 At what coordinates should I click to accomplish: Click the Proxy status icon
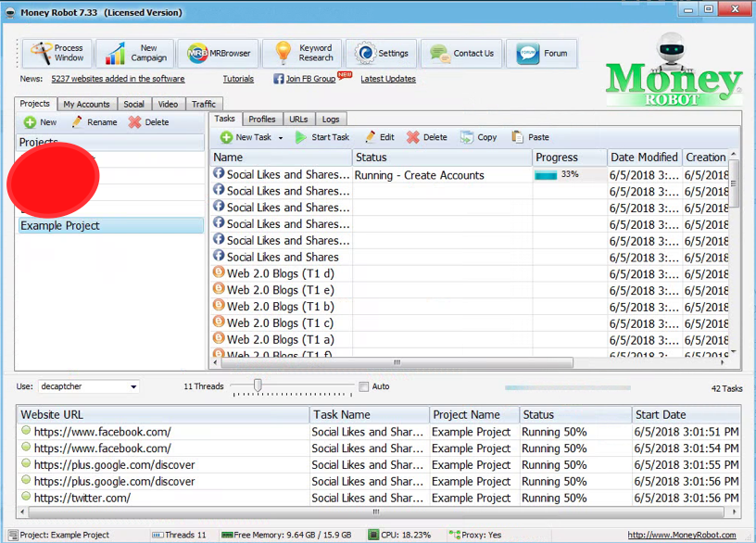[454, 535]
